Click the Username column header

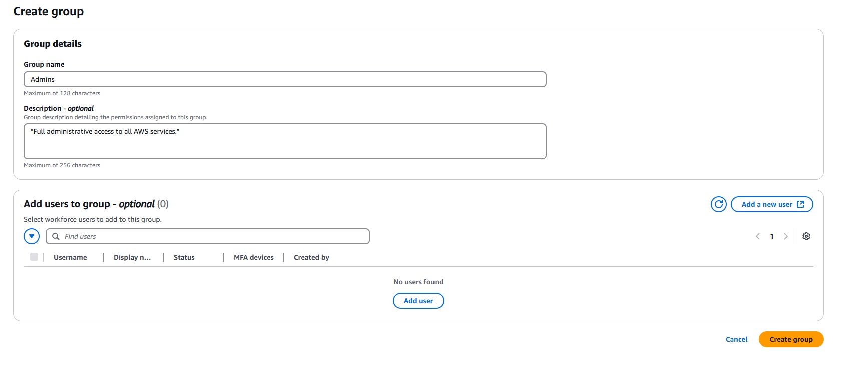tap(70, 257)
